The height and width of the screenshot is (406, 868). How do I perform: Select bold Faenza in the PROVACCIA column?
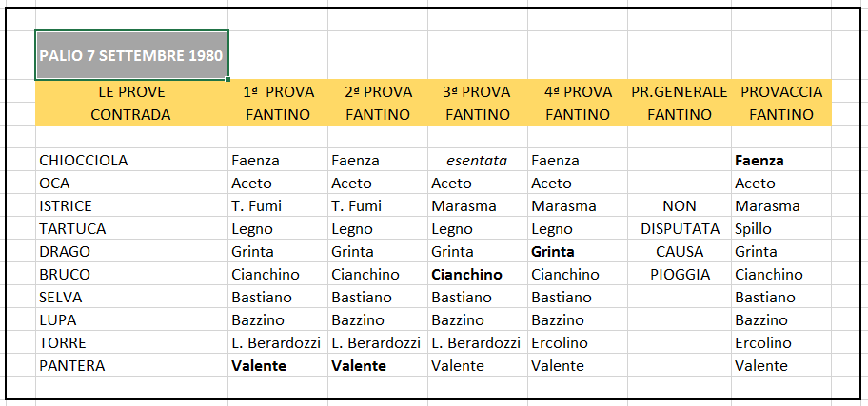[759, 161]
